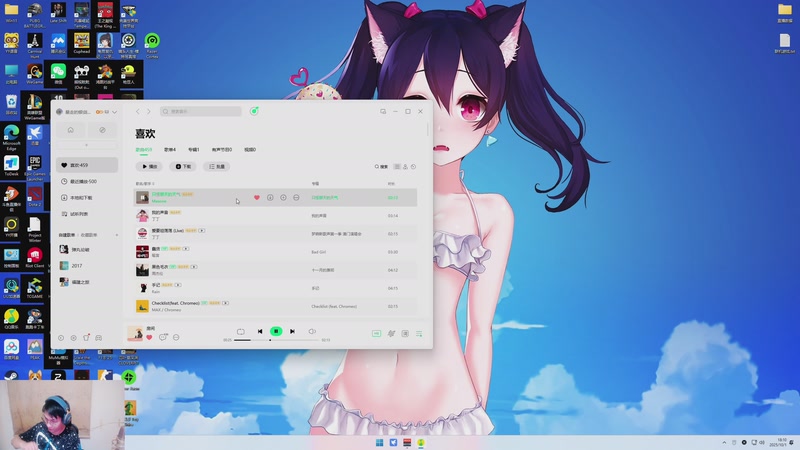Sort by song title column header
The height and width of the screenshot is (450, 800).
click(x=144, y=184)
